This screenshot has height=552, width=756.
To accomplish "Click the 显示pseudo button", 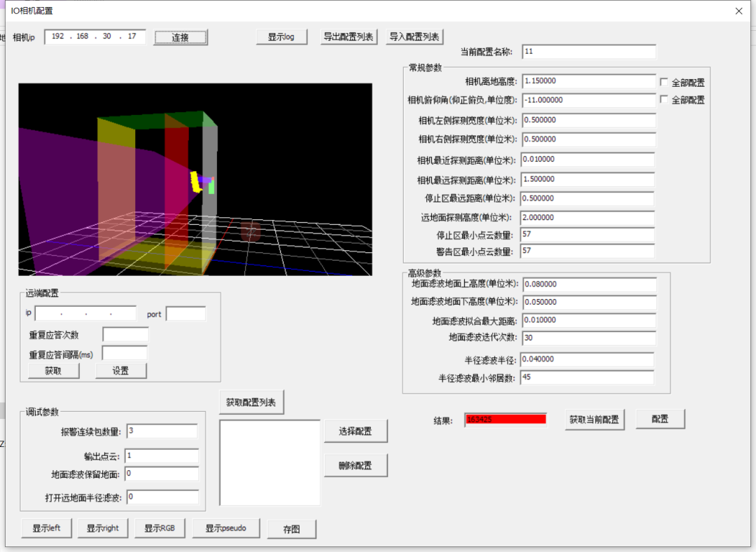I will (225, 528).
